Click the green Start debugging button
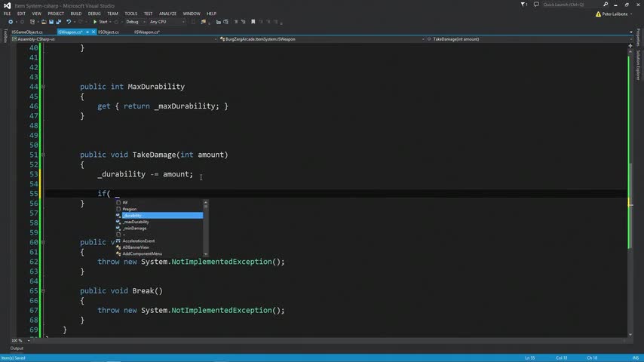The width and height of the screenshot is (644, 362). [x=100, y=22]
